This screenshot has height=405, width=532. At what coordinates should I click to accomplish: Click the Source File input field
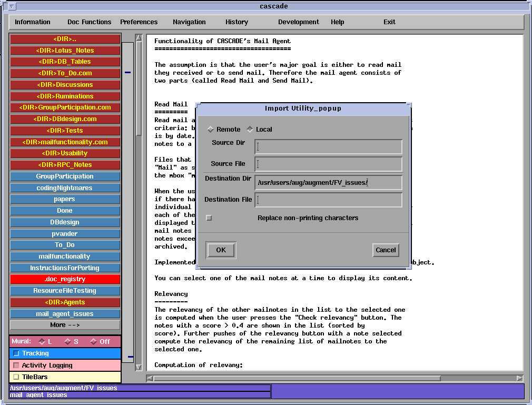(328, 164)
